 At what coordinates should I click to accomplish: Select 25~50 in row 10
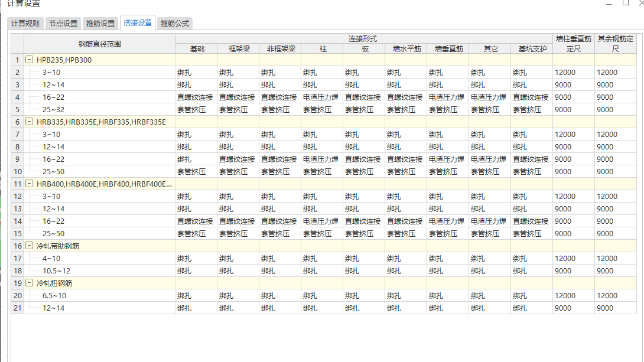point(53,172)
